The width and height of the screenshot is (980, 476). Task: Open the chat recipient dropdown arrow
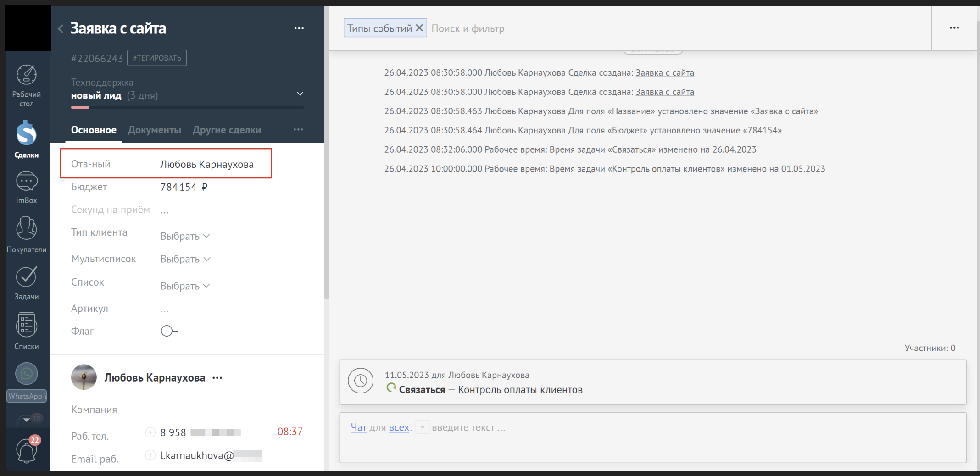423,427
